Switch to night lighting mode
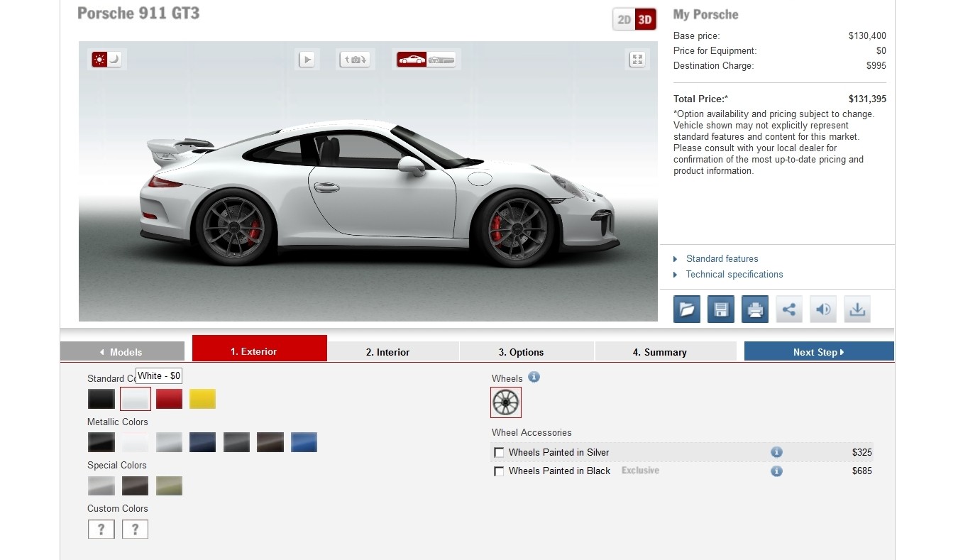980x560 pixels. (x=115, y=60)
